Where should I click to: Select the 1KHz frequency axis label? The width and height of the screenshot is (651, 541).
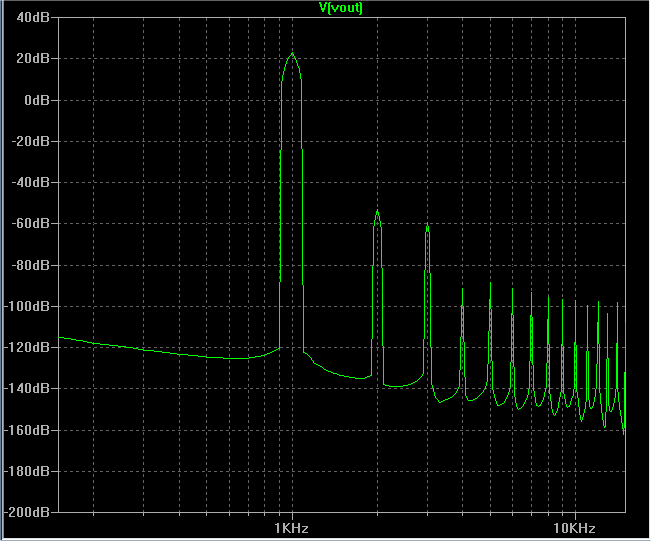point(291,528)
